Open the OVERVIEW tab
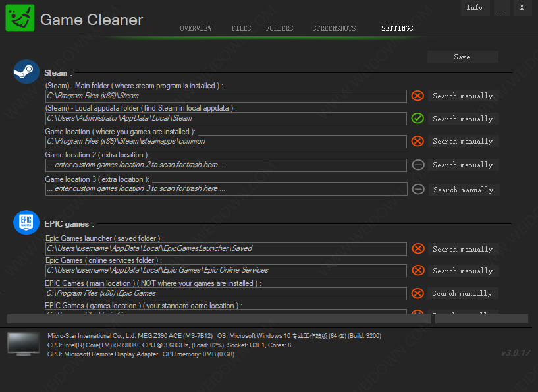The width and height of the screenshot is (538, 392). pos(196,28)
